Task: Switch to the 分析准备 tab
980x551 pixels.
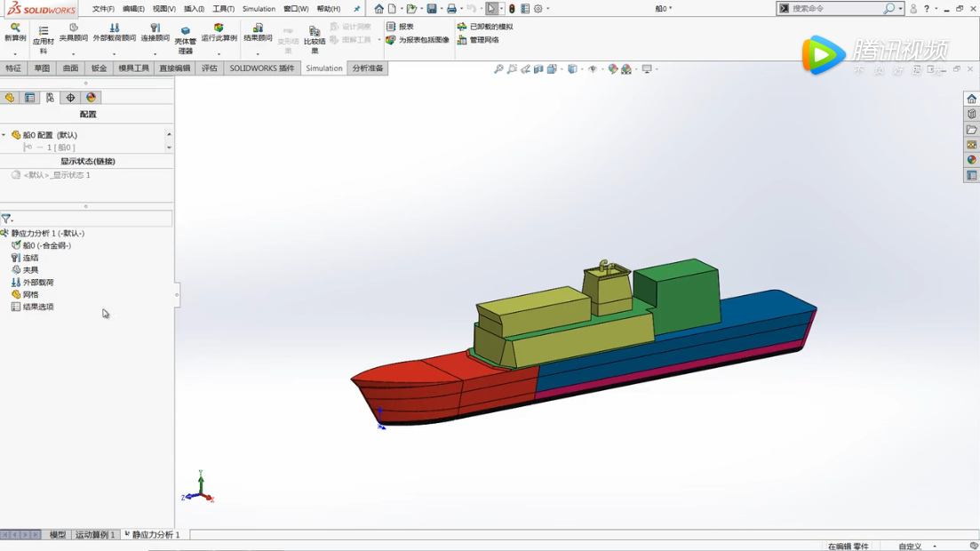Action: click(x=368, y=68)
